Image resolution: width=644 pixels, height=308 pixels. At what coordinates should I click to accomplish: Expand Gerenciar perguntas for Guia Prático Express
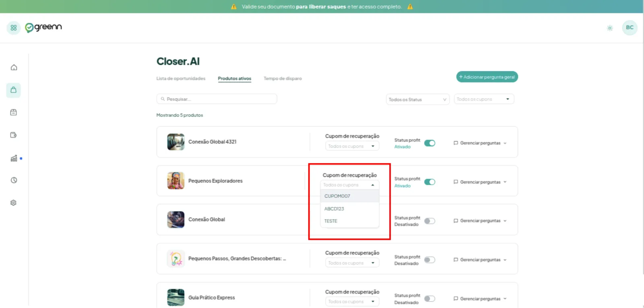[x=480, y=299]
